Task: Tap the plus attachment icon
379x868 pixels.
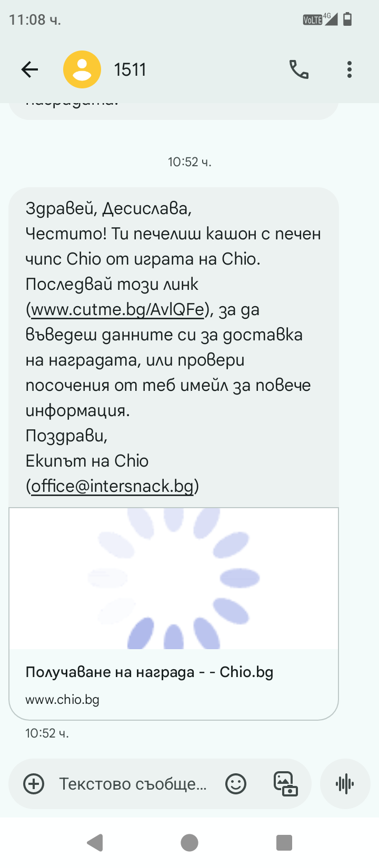Action: pos(34,784)
